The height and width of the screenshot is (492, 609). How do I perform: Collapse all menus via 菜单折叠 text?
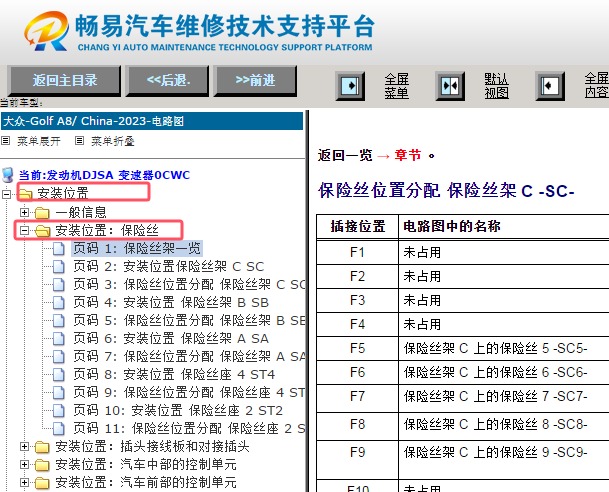click(x=113, y=141)
